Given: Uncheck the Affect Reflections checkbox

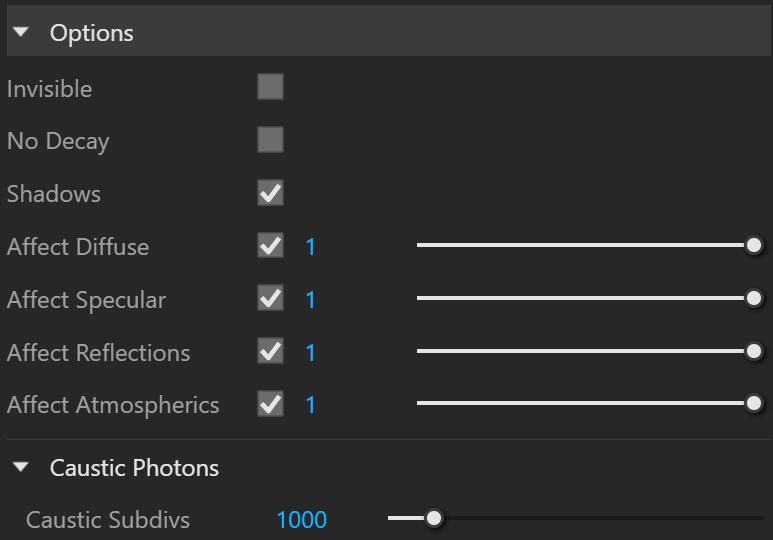Looking at the screenshot, I should tap(270, 351).
